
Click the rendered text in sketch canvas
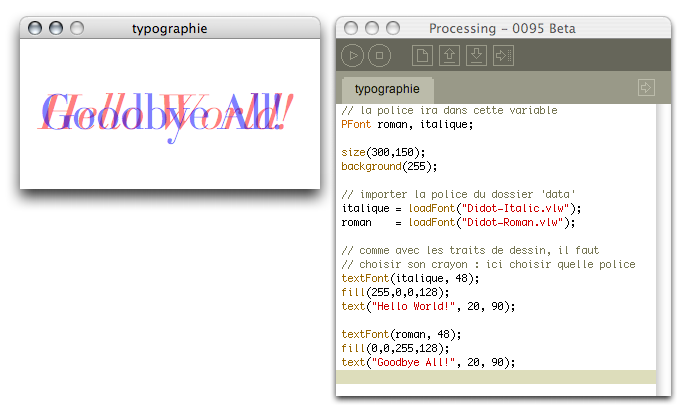point(166,113)
